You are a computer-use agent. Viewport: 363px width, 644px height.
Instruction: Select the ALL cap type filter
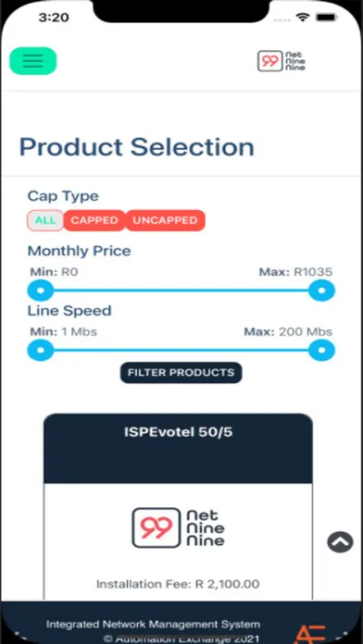click(45, 220)
